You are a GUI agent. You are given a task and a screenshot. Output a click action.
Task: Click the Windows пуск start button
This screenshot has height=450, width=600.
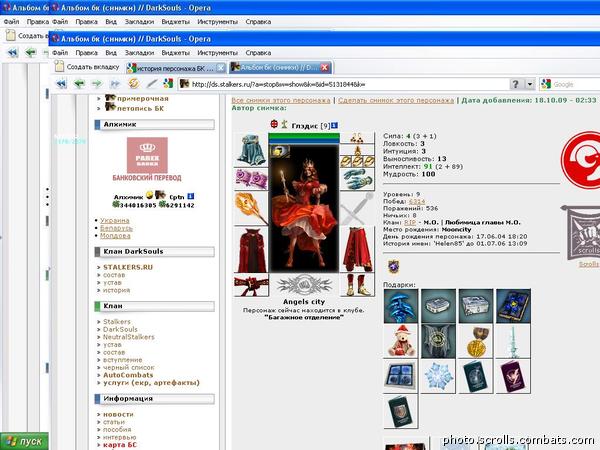[24, 441]
